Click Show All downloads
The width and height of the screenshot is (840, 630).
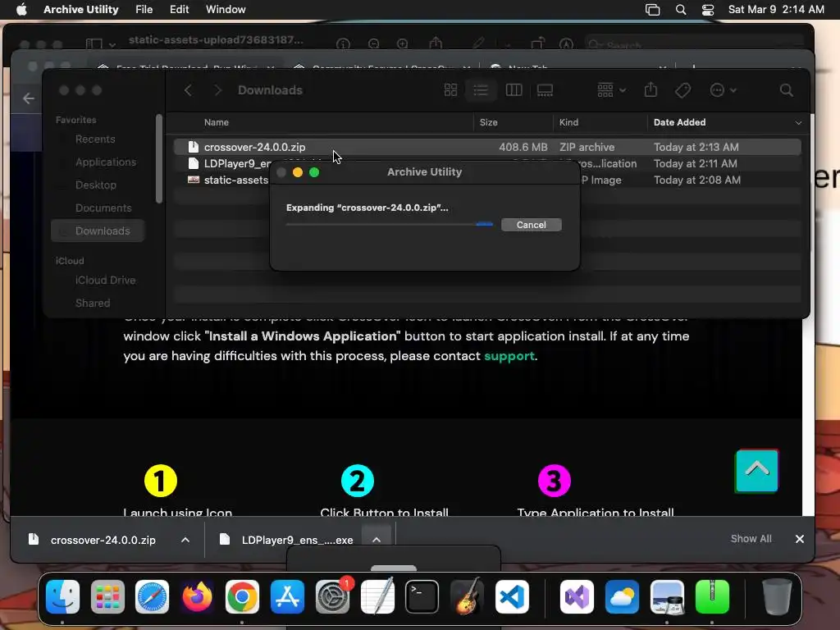(x=751, y=539)
